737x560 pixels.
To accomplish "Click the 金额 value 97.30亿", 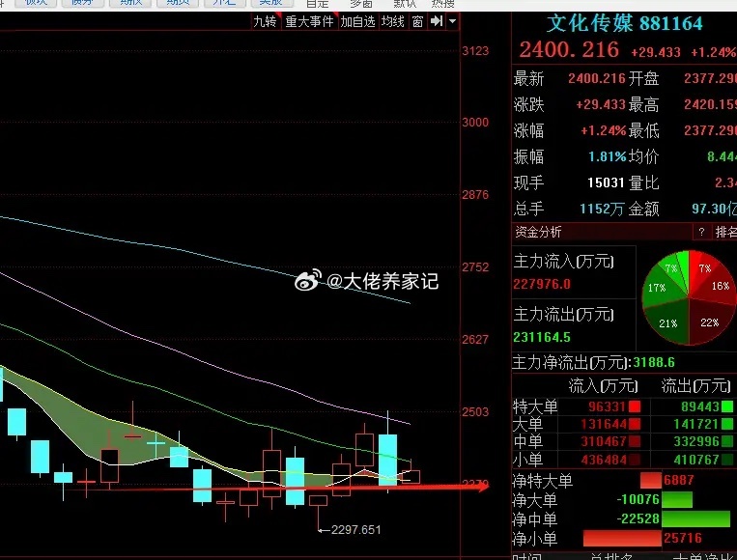I will [714, 209].
